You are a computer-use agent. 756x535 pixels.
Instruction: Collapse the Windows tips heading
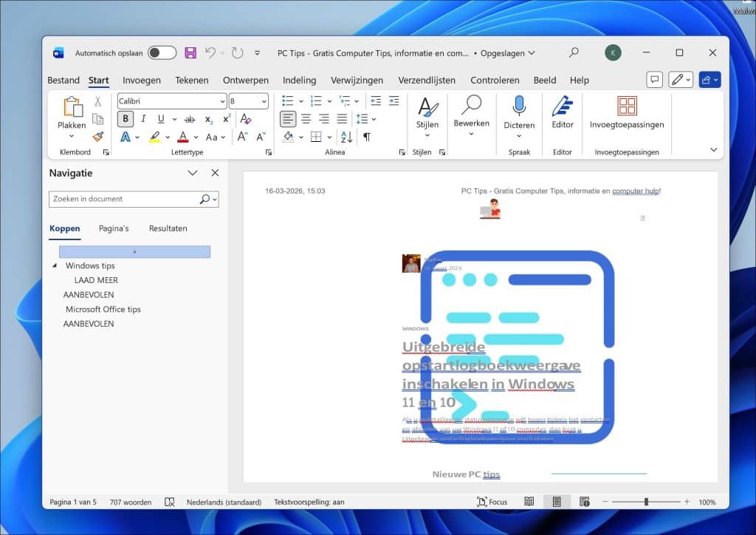(x=56, y=265)
